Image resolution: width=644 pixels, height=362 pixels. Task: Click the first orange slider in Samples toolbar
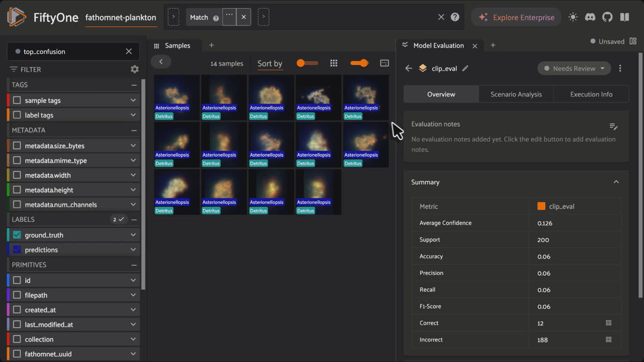[307, 63]
